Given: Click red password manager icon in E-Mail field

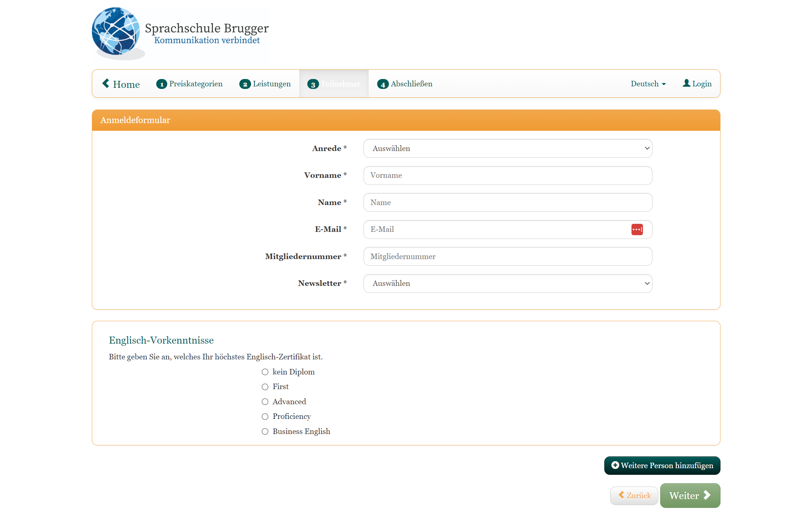Looking at the screenshot, I should (x=637, y=229).
